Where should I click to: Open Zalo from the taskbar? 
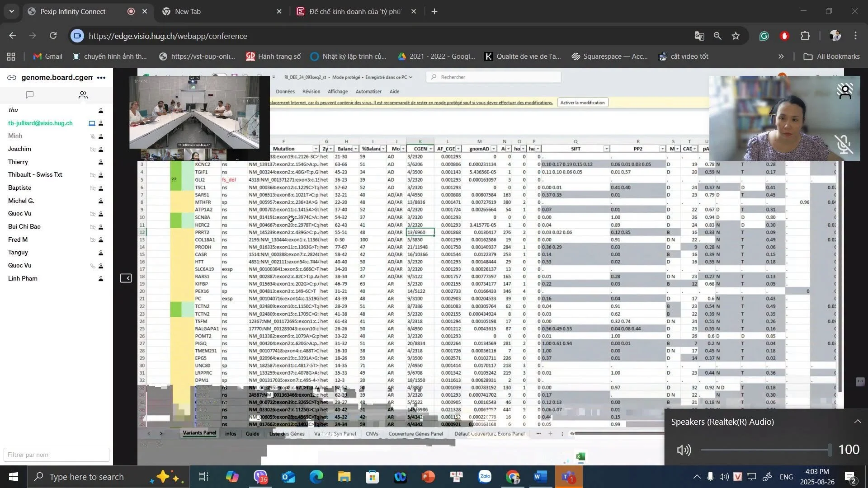(x=485, y=477)
